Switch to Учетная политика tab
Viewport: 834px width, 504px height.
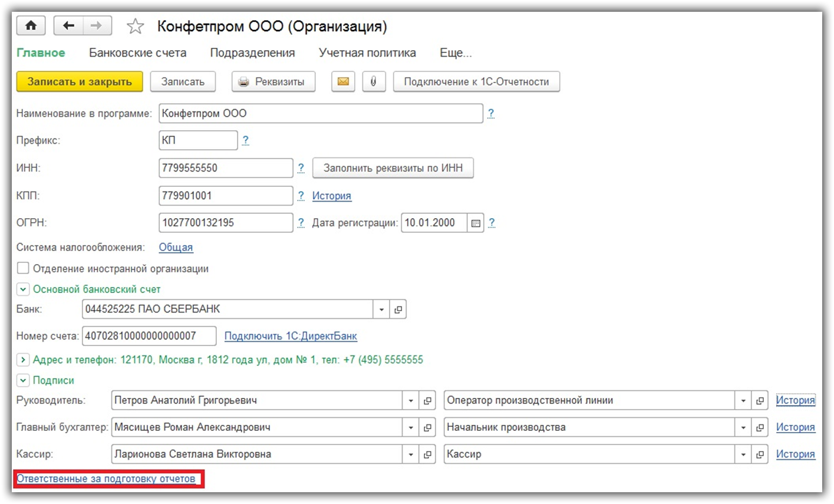tap(367, 53)
